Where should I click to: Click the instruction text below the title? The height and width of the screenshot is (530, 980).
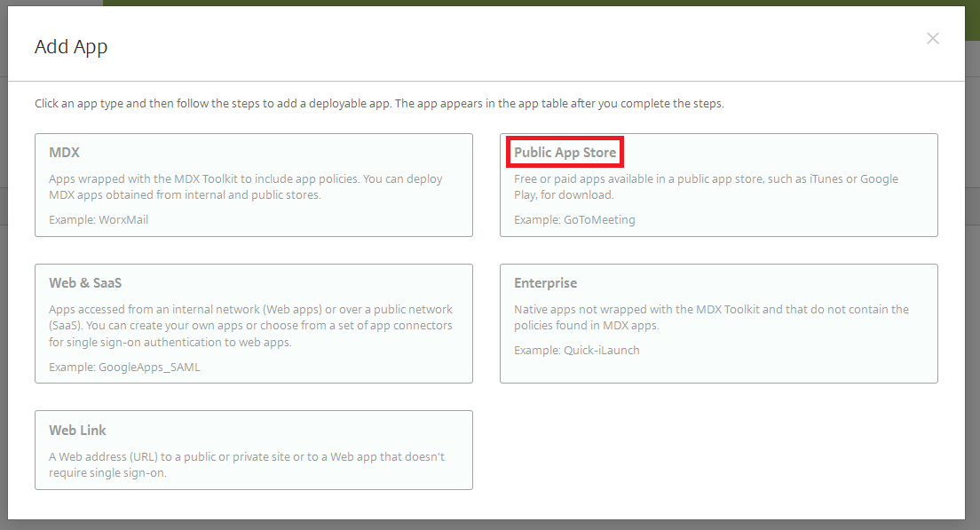[x=379, y=104]
